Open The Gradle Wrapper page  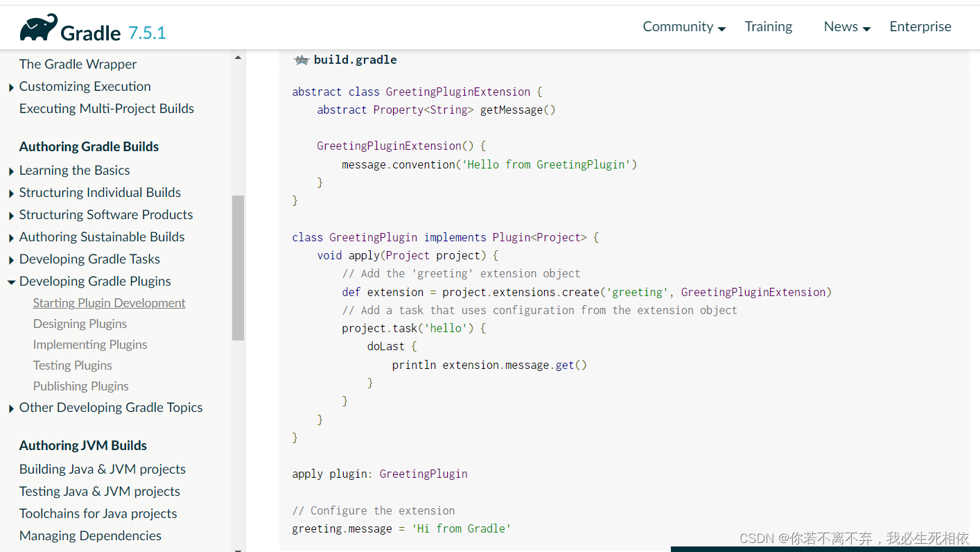78,64
